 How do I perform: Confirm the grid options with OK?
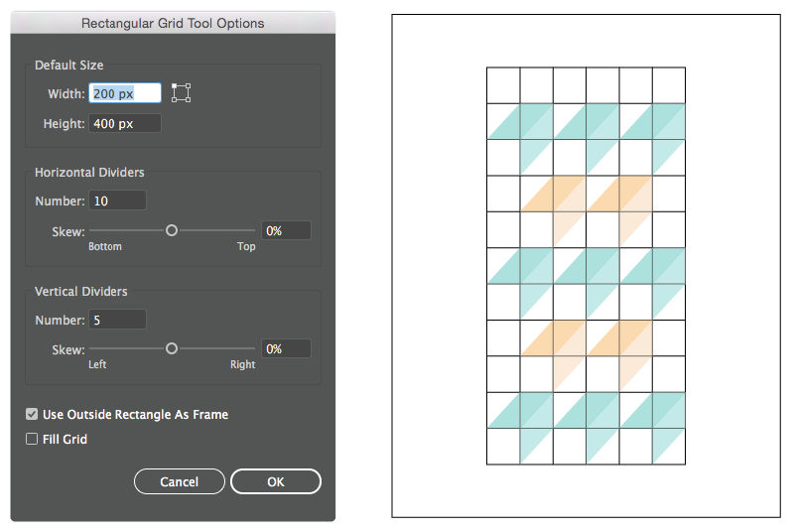(276, 481)
